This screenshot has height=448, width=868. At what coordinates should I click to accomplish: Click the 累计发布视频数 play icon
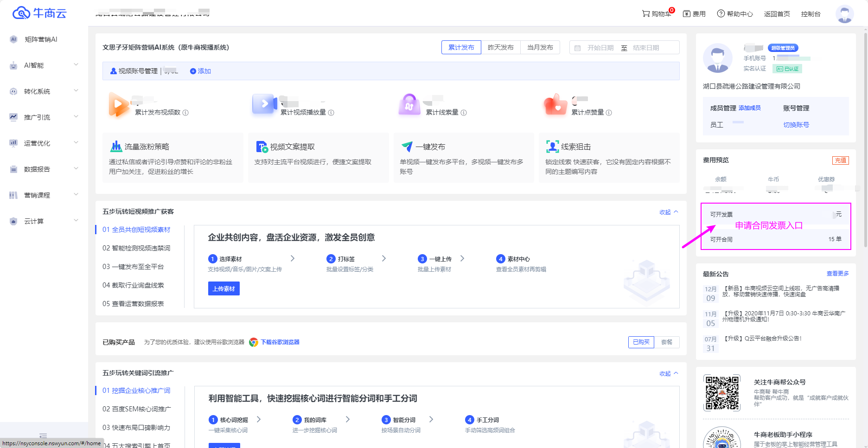(x=119, y=104)
